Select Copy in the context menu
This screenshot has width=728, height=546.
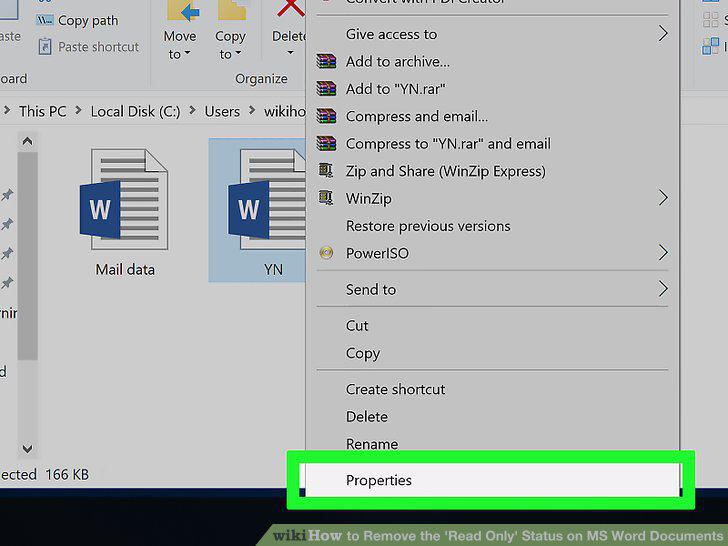[363, 353]
